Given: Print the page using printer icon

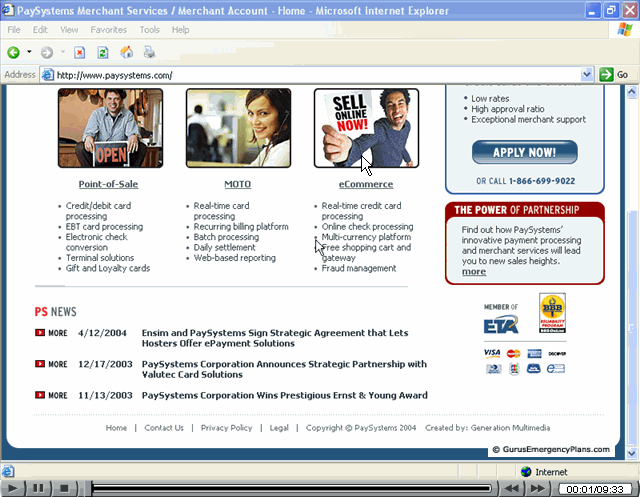Looking at the screenshot, I should pyautogui.click(x=149, y=52).
